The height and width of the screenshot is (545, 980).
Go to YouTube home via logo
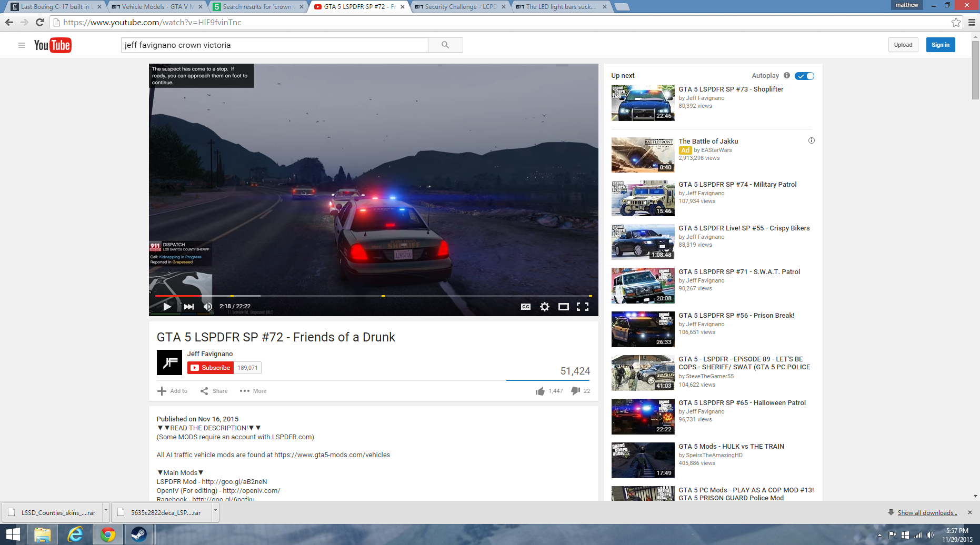[x=53, y=45]
